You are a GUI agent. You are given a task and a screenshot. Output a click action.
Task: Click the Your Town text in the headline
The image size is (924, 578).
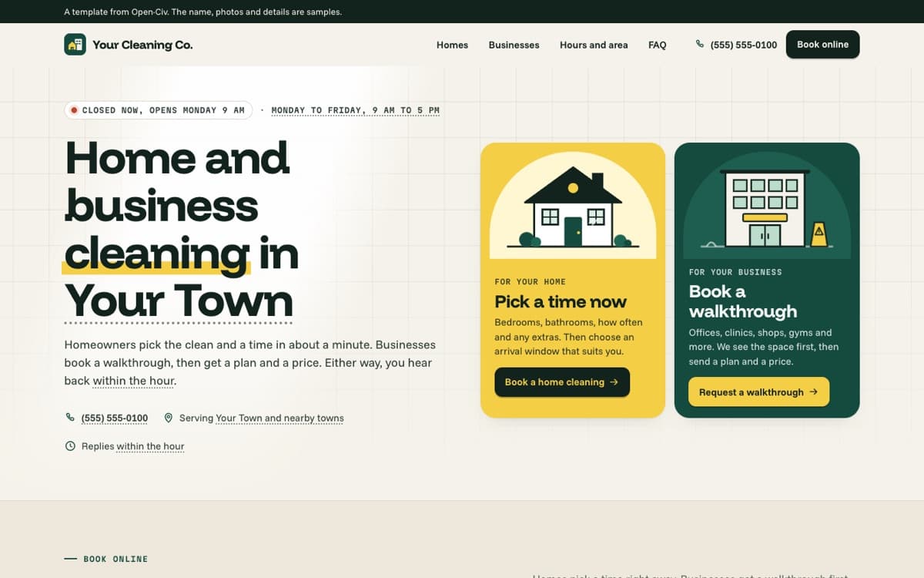(x=179, y=300)
